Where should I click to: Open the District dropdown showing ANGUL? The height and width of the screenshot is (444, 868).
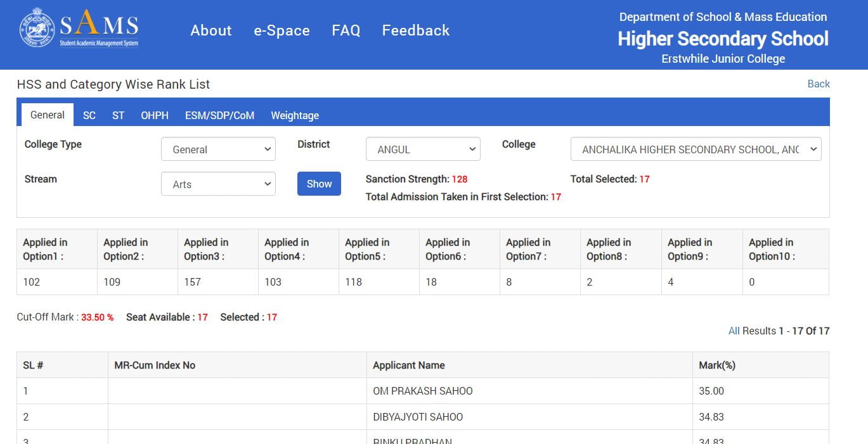(x=423, y=149)
